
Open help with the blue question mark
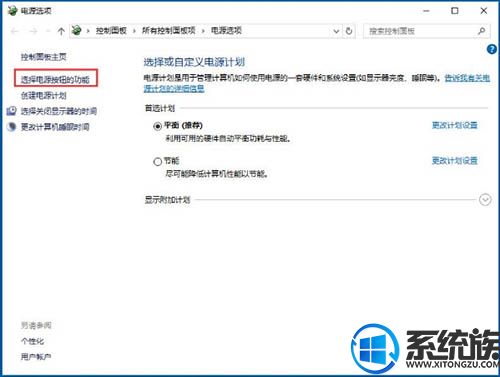492,49
